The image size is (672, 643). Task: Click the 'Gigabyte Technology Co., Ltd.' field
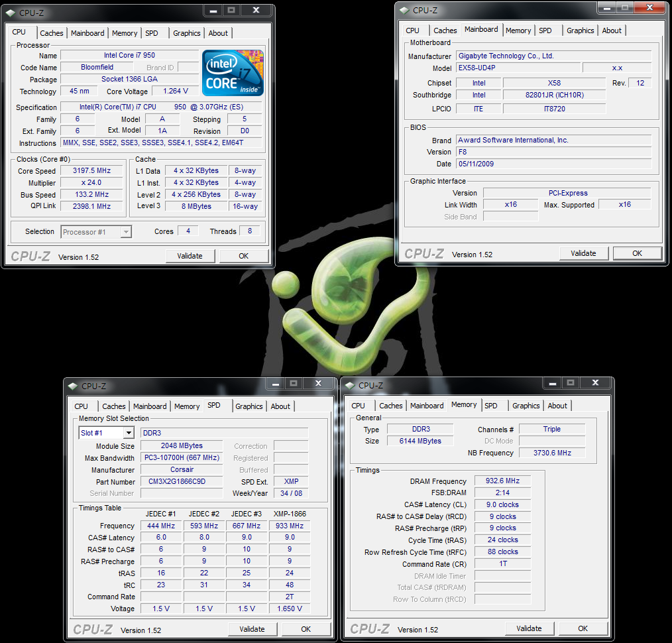tap(554, 56)
